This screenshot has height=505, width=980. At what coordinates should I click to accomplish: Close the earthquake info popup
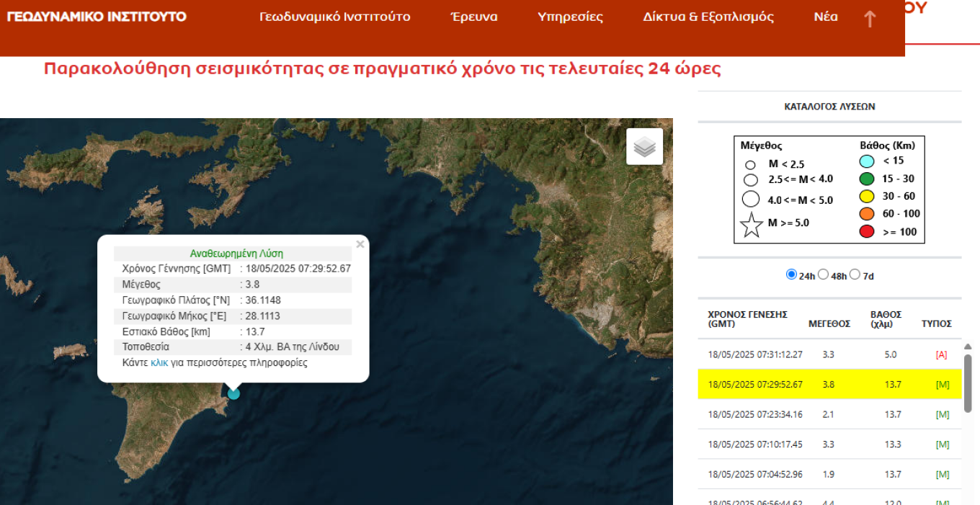point(360,244)
